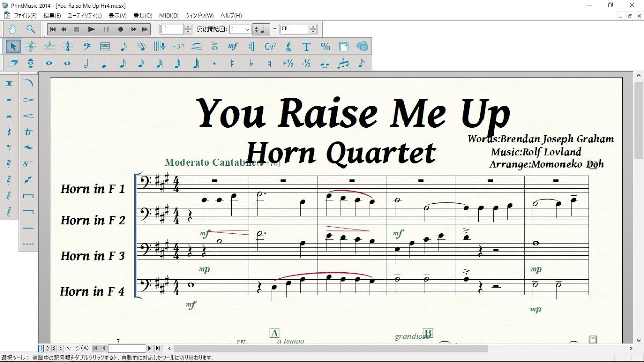Screen dimensions: 644x362
Task: Choose the Clef tool (treble clef)
Action: pyautogui.click(x=31, y=47)
